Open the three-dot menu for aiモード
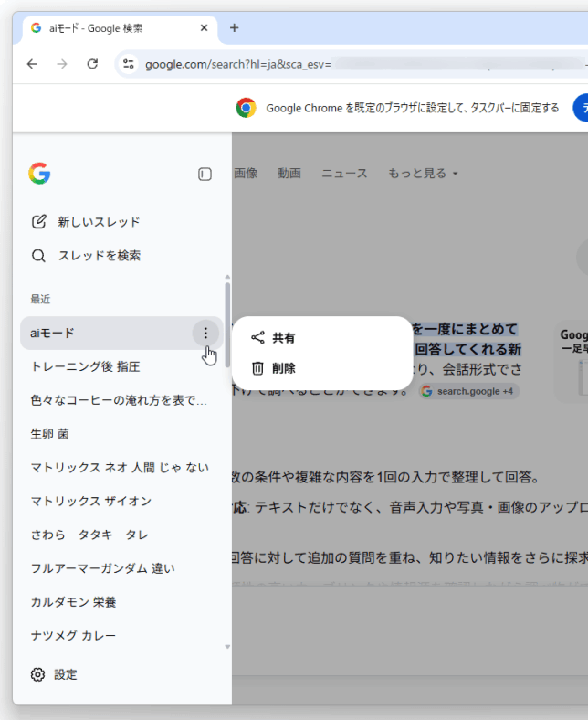Image resolution: width=588 pixels, height=720 pixels. [205, 333]
